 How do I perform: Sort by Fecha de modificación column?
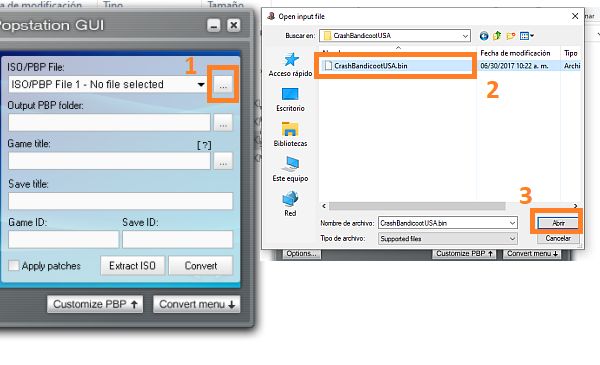tap(515, 53)
